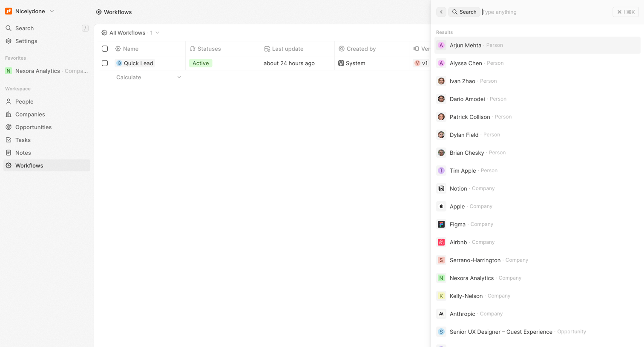Go to Tasks in the workspace
The width and height of the screenshot is (644, 347).
click(x=47, y=140)
